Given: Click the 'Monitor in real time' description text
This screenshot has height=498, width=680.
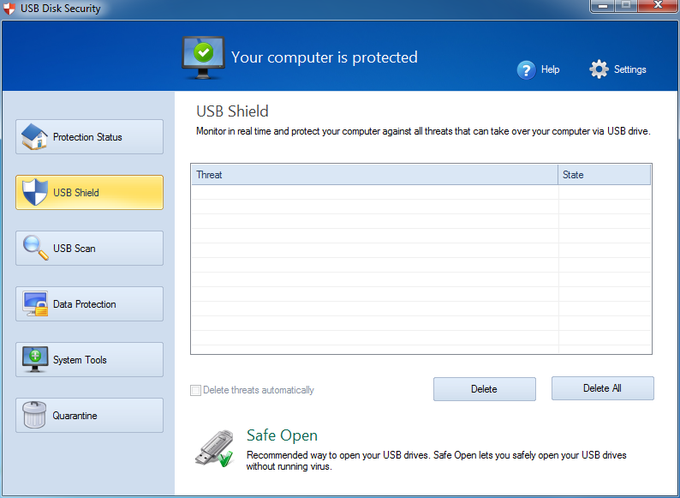Looking at the screenshot, I should click(x=423, y=131).
